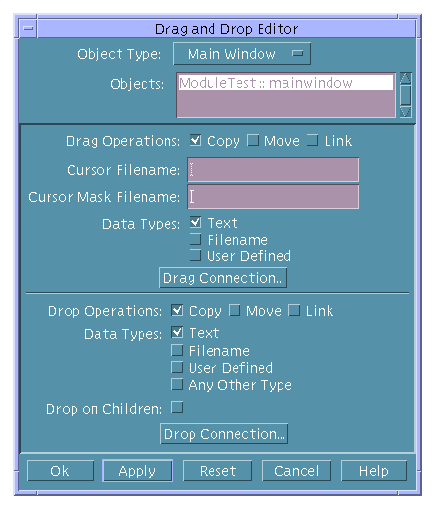Enable the Drag Operations Link checkbox
The width and height of the screenshot is (435, 509).
(x=312, y=140)
